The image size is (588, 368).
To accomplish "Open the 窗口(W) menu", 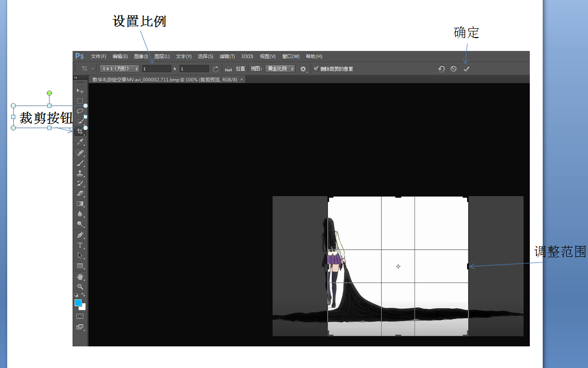I will 290,56.
